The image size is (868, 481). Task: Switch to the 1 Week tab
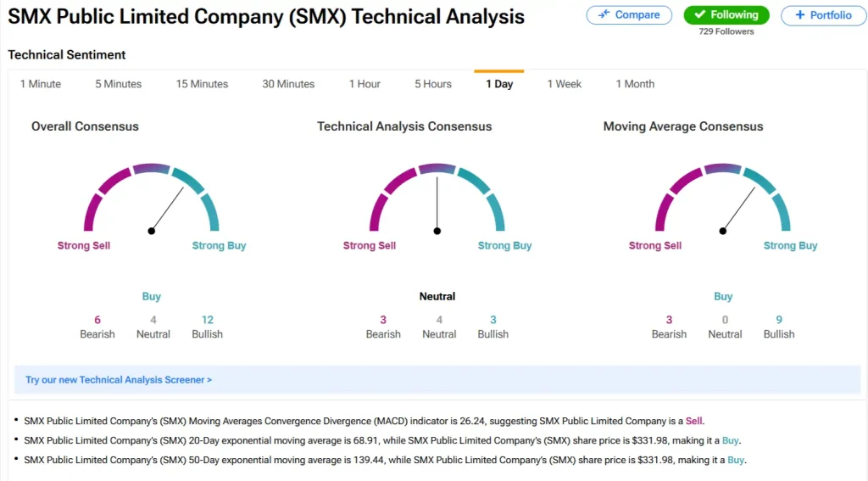tap(565, 84)
